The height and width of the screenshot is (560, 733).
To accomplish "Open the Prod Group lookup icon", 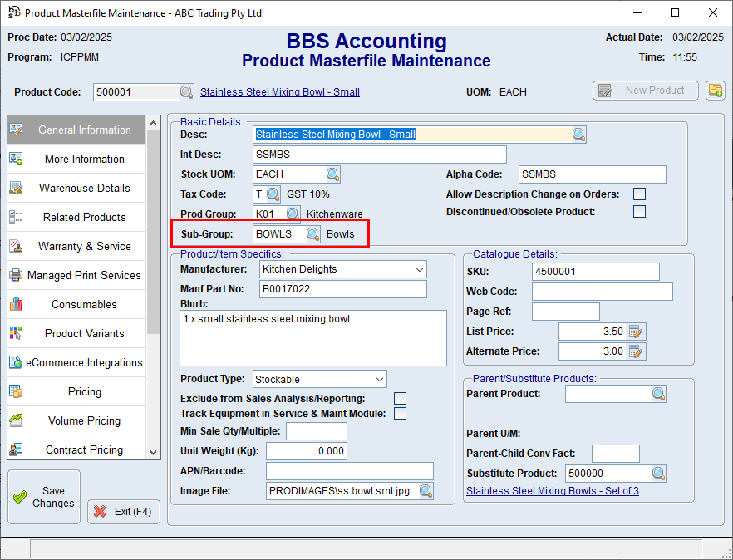I will pos(293,214).
